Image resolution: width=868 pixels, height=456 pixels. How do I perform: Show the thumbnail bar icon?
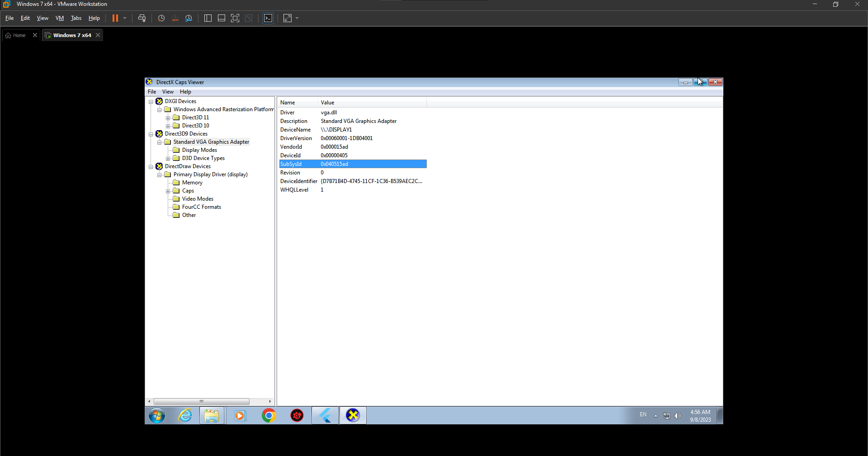[x=222, y=18]
